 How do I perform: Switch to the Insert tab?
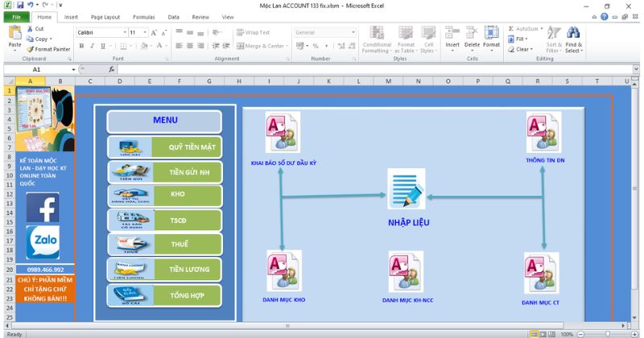point(71,17)
